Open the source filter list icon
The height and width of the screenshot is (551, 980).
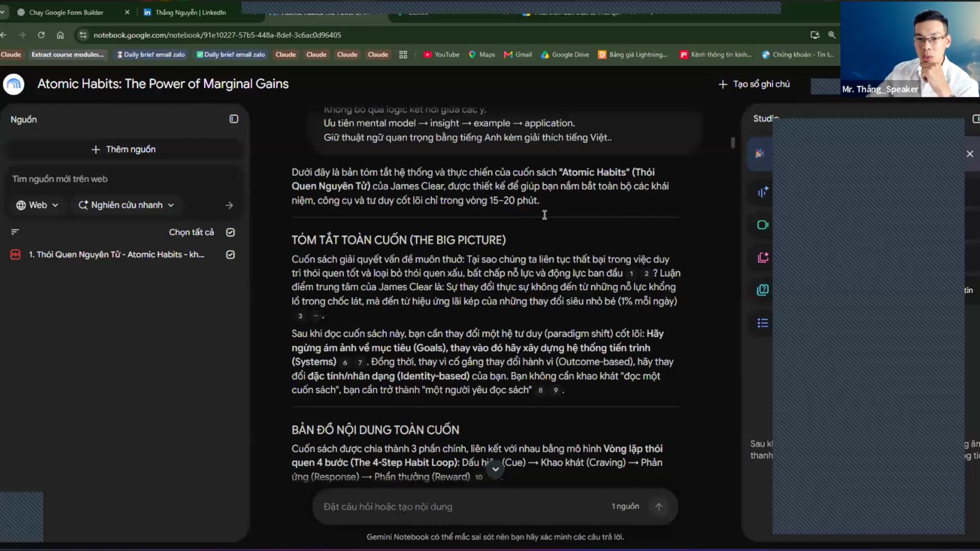point(15,232)
